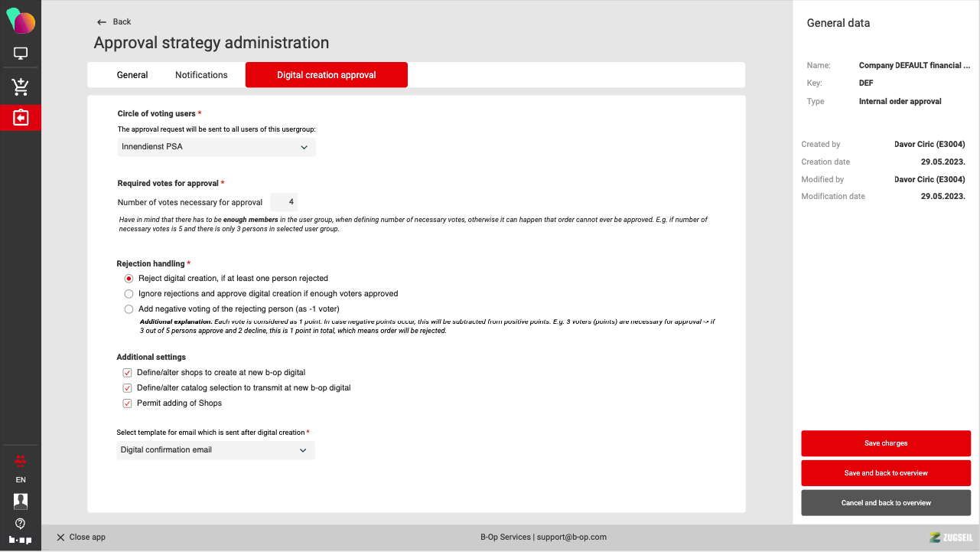Viewport: 980px width, 552px height.
Task: Click the Back arrow icon
Action: point(102,22)
